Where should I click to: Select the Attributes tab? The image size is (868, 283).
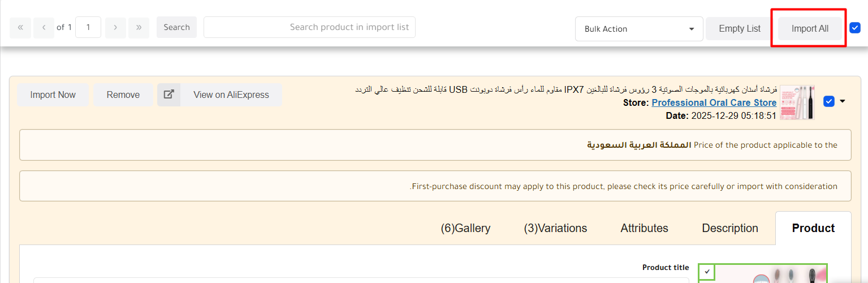(644, 228)
